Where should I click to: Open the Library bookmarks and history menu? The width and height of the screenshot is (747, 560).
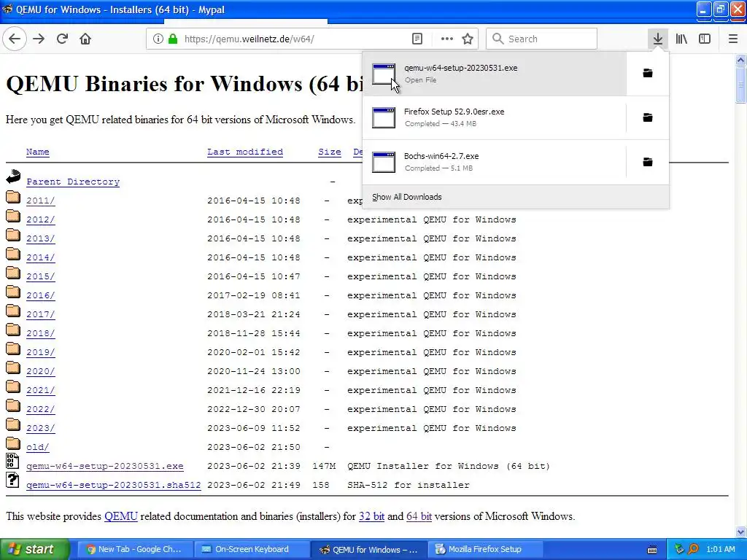681,39
